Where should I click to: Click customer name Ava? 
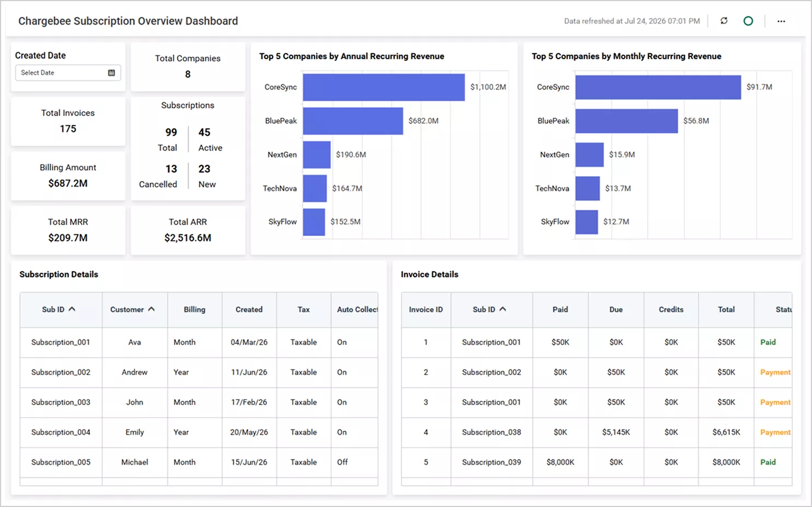(x=135, y=342)
